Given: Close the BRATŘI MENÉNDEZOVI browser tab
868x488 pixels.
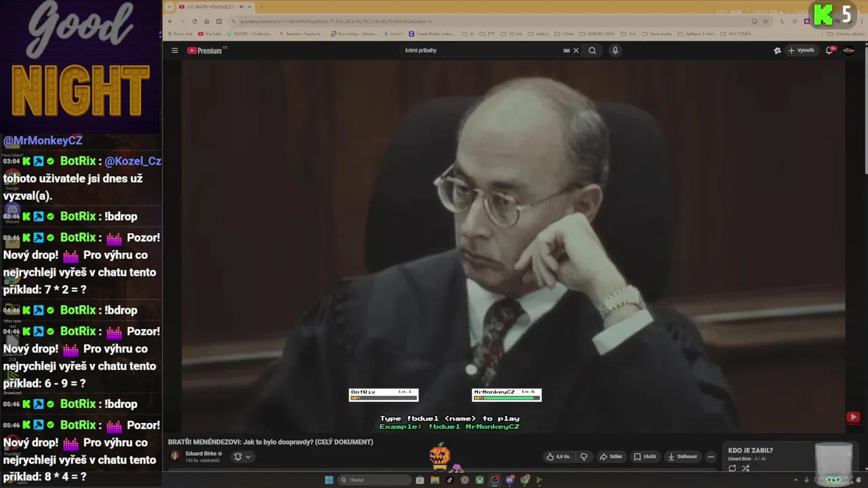Looking at the screenshot, I should tap(250, 7).
